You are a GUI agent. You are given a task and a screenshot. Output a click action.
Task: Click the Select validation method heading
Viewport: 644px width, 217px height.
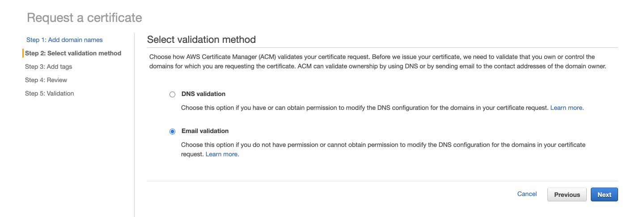click(201, 39)
